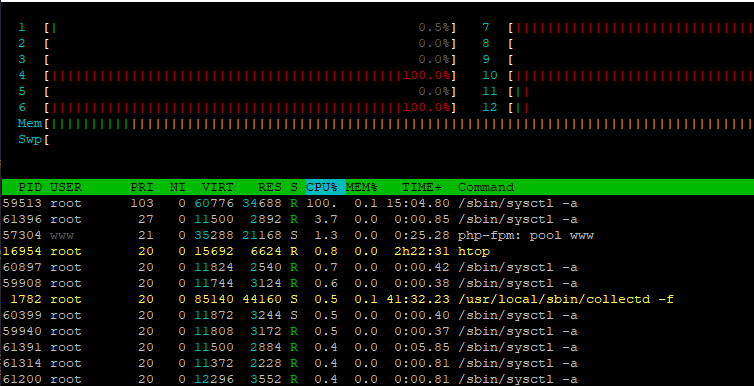
Task: Select process PID 59940
Action: 378,331
